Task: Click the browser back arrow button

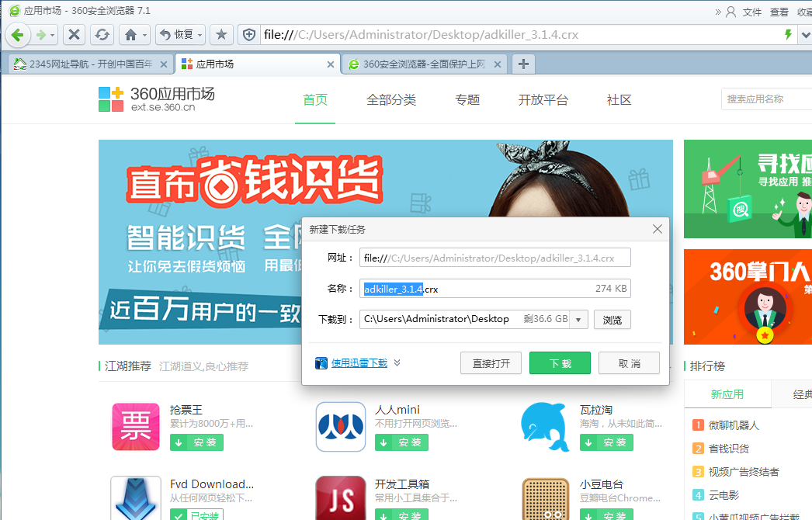Action: point(19,35)
